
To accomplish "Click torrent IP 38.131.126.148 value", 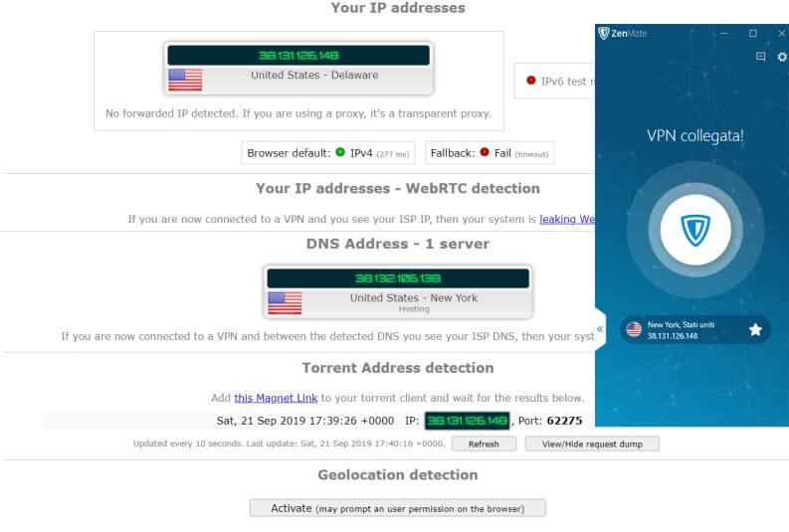I will 468,421.
